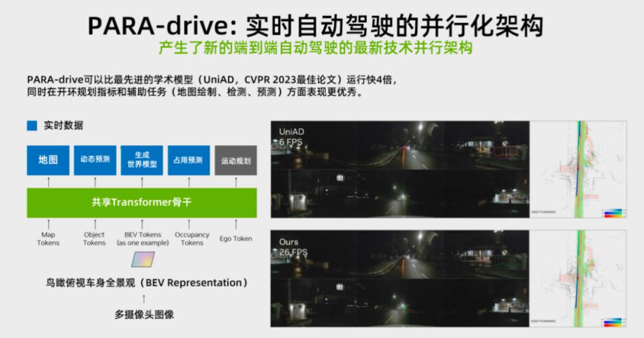Screen dimensions: 644x338
Task: Select the 占用预测 blue box
Action: pyautogui.click(x=188, y=160)
